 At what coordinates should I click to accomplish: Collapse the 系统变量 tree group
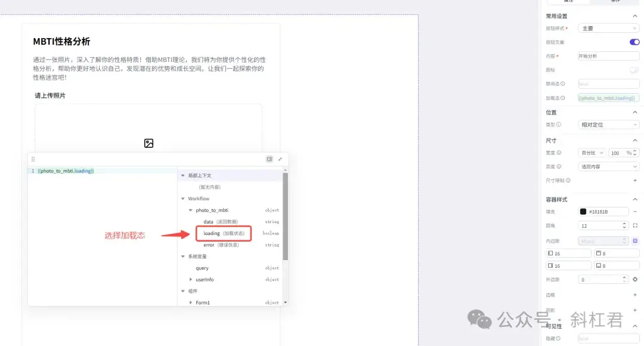[x=183, y=257]
